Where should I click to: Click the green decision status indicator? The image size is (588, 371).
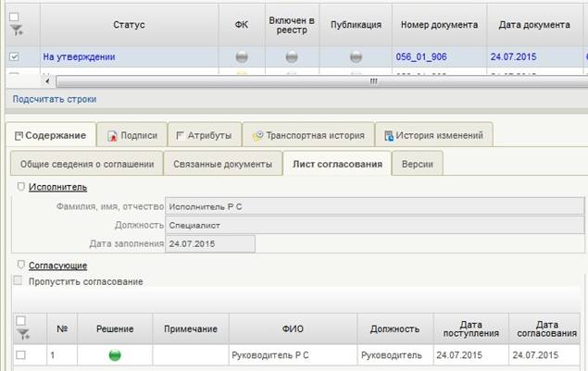tap(115, 355)
